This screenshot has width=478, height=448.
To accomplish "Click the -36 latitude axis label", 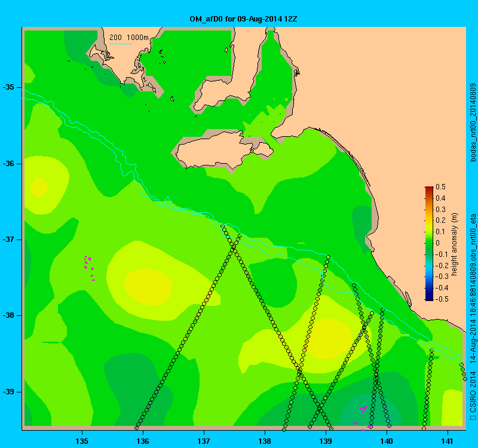I will coord(8,164).
